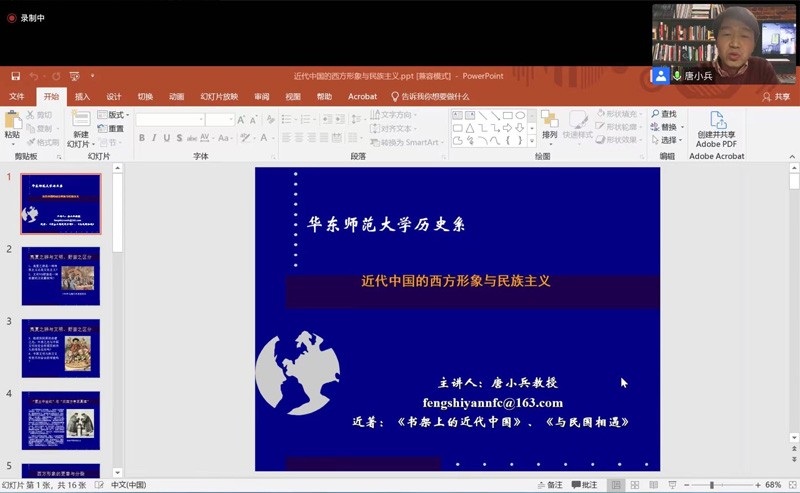Switch to reading view icon

[x=654, y=485]
